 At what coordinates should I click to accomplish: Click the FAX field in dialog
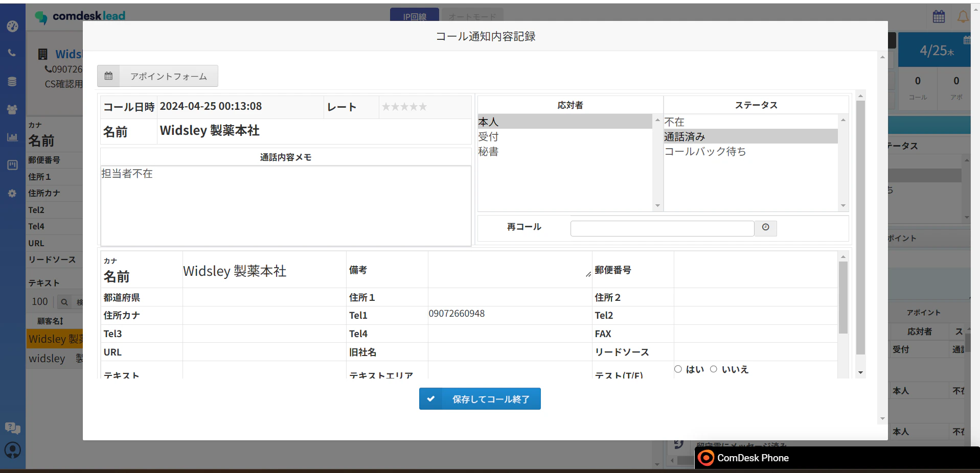point(755,334)
